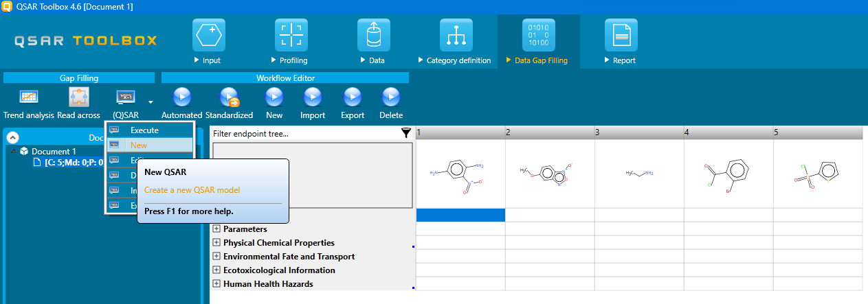Choose Execute in the (Q)SAR menu
This screenshot has height=304, width=868.
(149, 130)
